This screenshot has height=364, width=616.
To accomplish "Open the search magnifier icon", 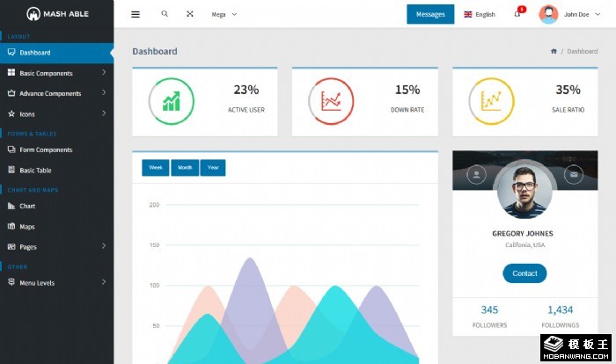I will tap(165, 14).
